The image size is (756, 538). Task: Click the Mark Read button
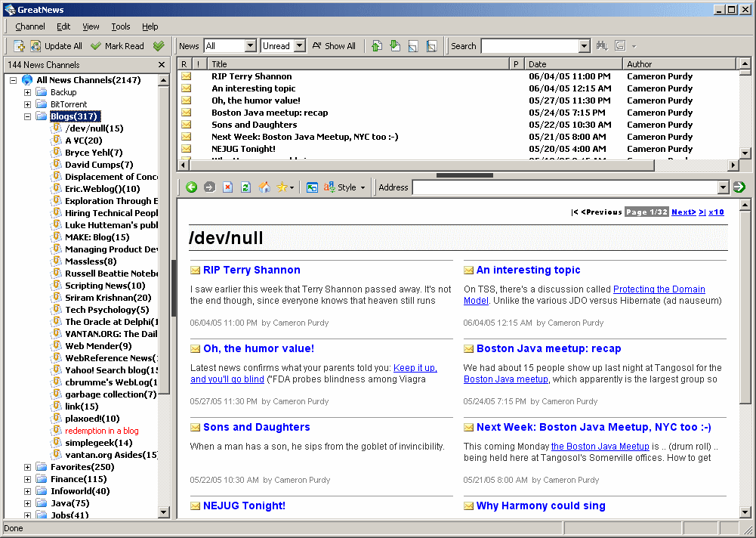pyautogui.click(x=118, y=46)
